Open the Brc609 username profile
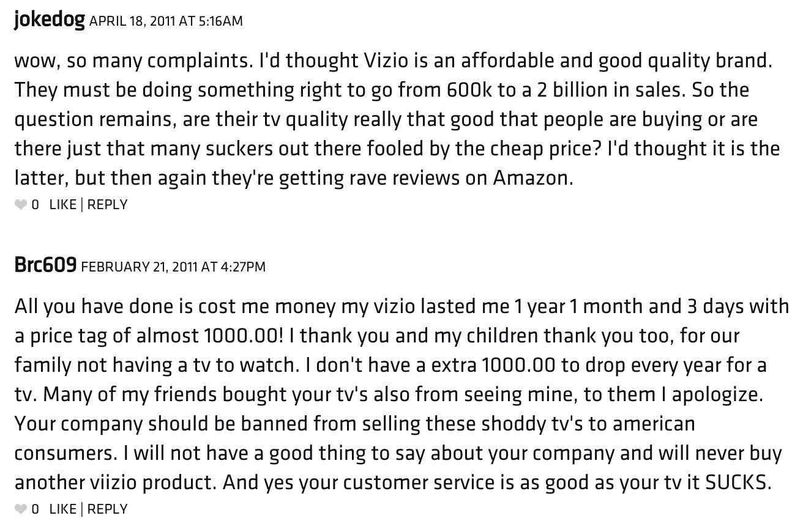803x532 pixels. pyautogui.click(x=45, y=265)
